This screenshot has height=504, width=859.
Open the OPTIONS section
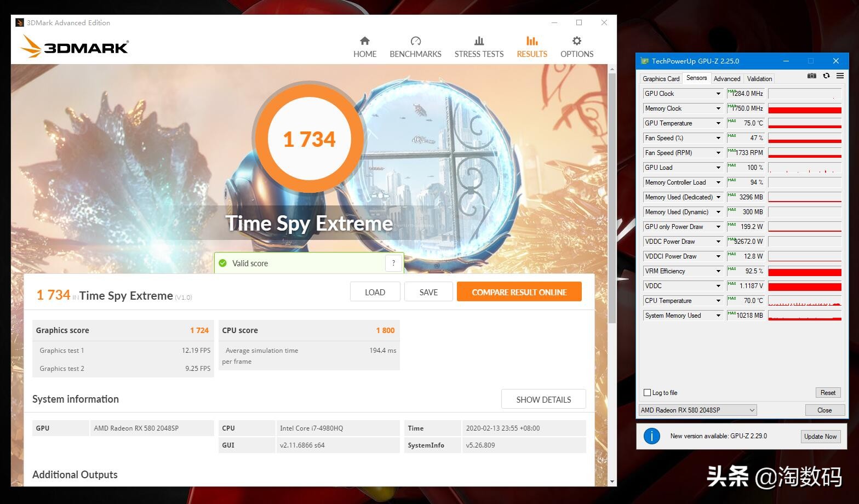click(x=577, y=47)
